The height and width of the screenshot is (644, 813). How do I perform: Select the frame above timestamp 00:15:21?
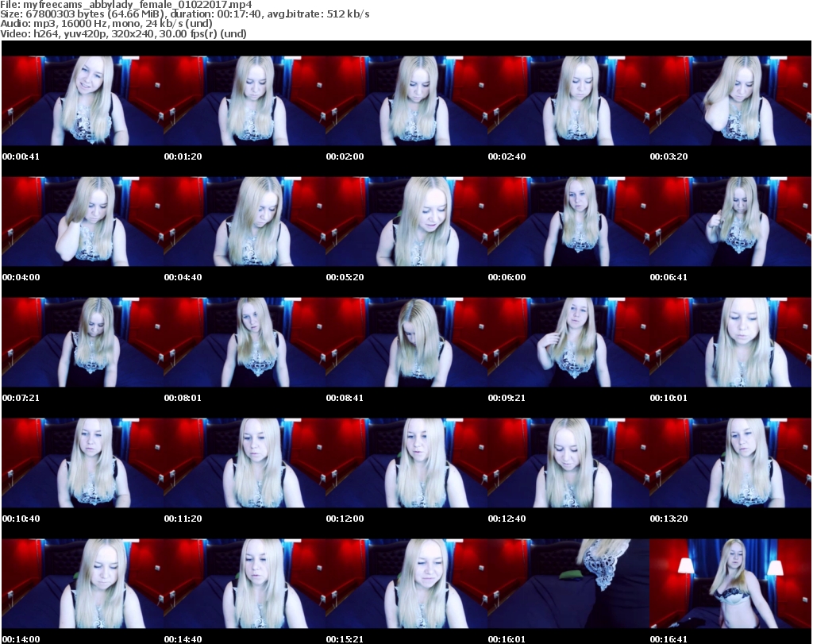[406, 584]
